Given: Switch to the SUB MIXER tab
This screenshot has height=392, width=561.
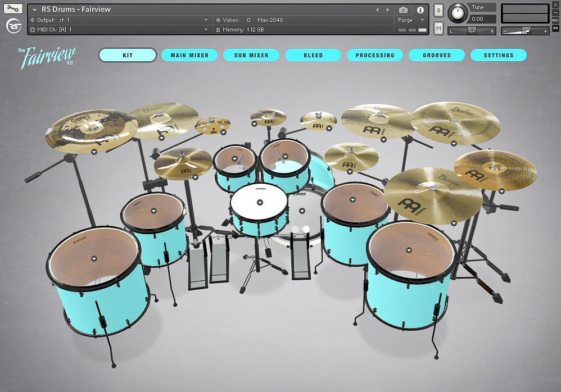Looking at the screenshot, I should point(251,56).
